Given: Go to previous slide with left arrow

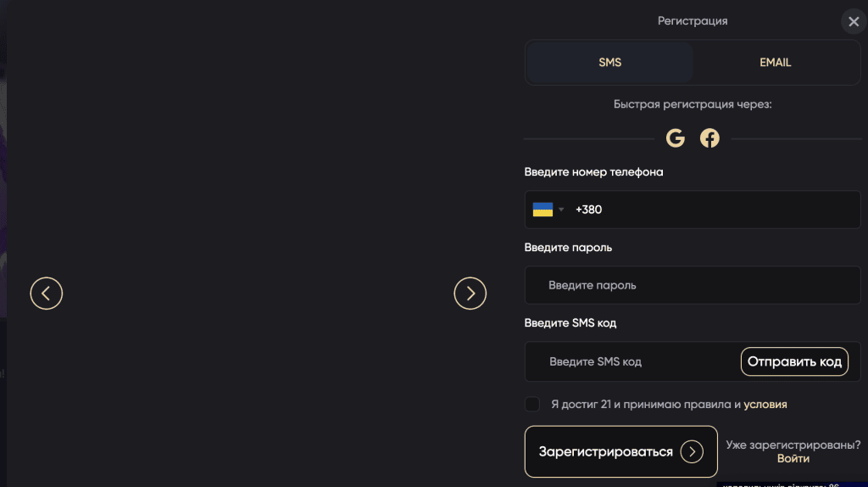Looking at the screenshot, I should [47, 294].
